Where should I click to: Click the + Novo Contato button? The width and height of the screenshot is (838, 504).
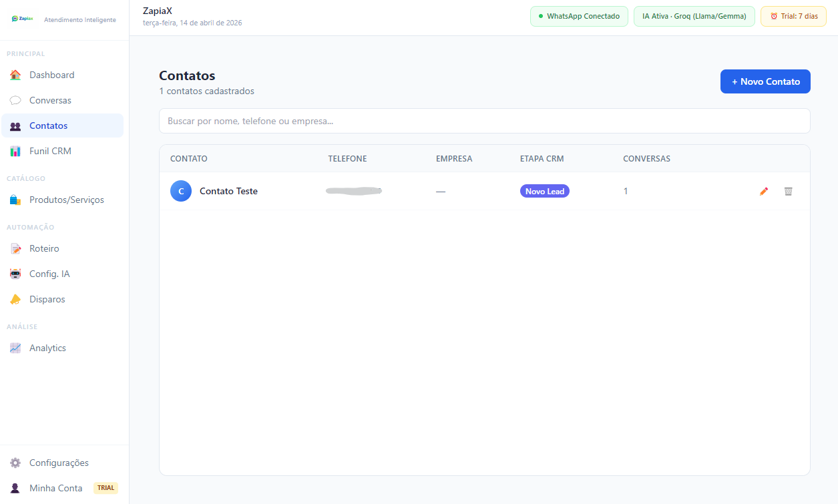tap(765, 81)
